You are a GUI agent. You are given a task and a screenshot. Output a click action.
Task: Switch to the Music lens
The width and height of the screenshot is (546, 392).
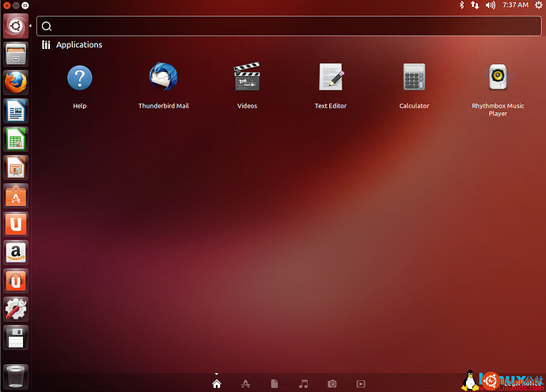click(303, 383)
